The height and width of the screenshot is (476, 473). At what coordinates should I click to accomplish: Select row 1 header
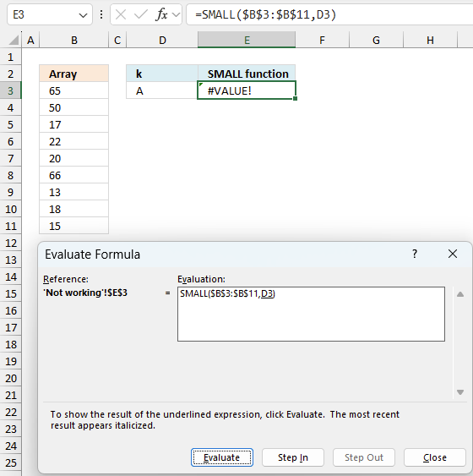pyautogui.click(x=11, y=57)
